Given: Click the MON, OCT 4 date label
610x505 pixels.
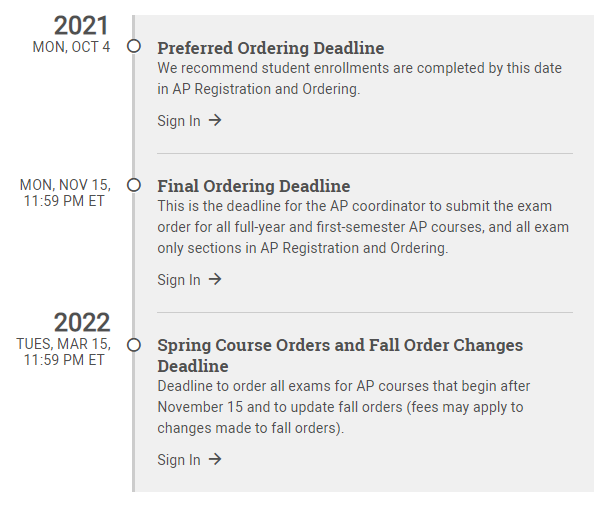Looking at the screenshot, I should 72,47.
